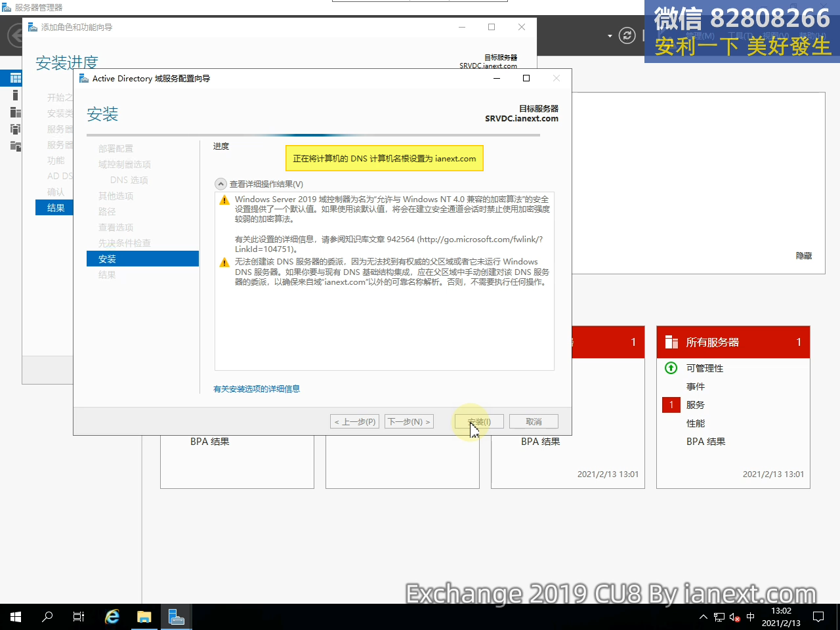The image size is (840, 630).
Task: Open the 所有服务器 tile header
Action: 733,342
